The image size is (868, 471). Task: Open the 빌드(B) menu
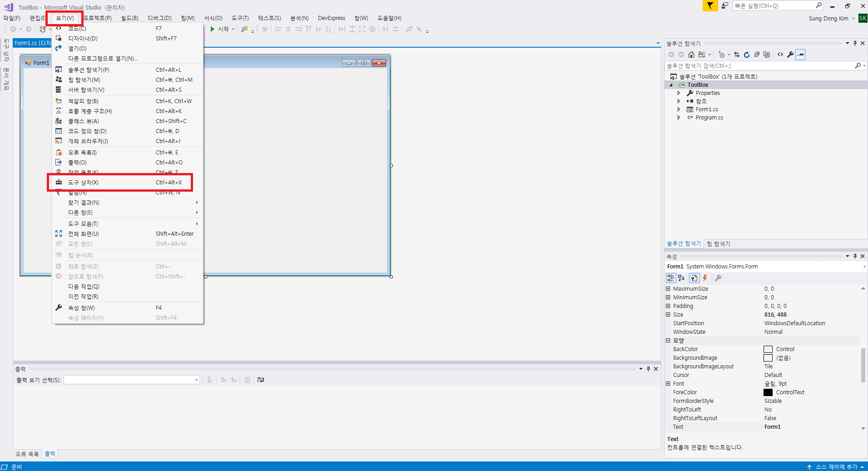coord(130,18)
